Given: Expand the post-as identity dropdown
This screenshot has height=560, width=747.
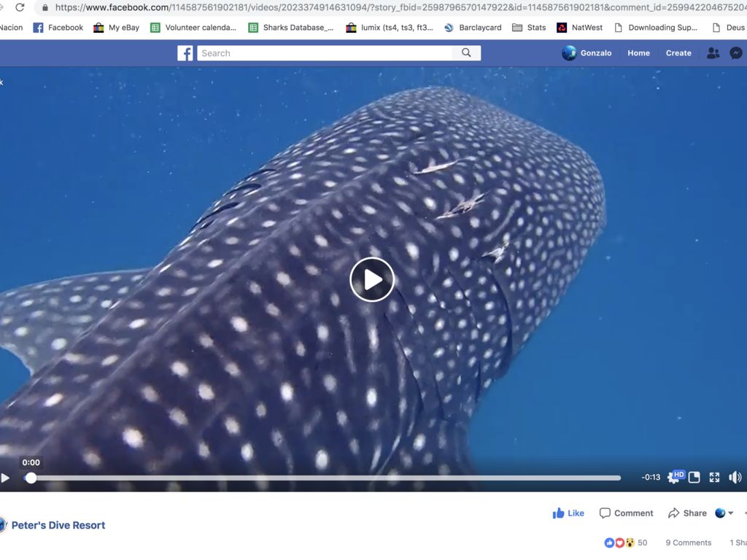Looking at the screenshot, I should [724, 513].
